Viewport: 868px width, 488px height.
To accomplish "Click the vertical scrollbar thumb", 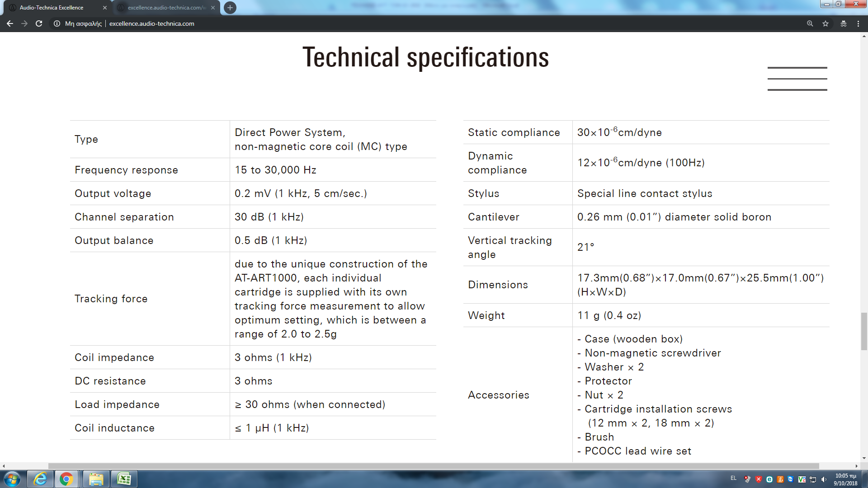I will pos(864,331).
